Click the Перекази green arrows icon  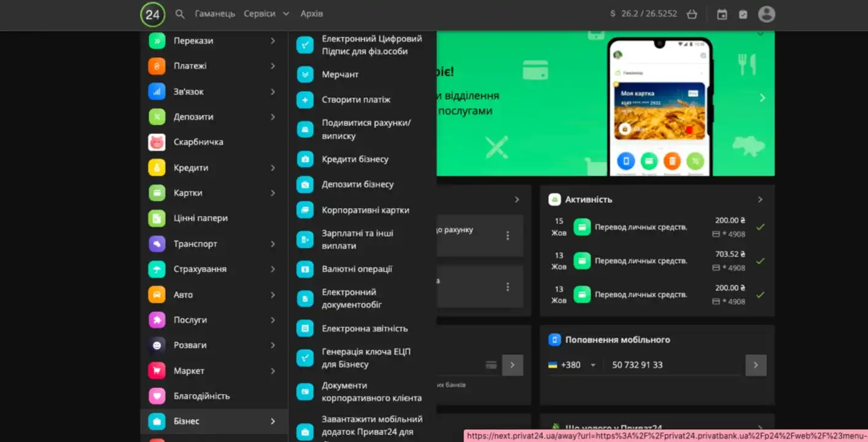tap(157, 41)
